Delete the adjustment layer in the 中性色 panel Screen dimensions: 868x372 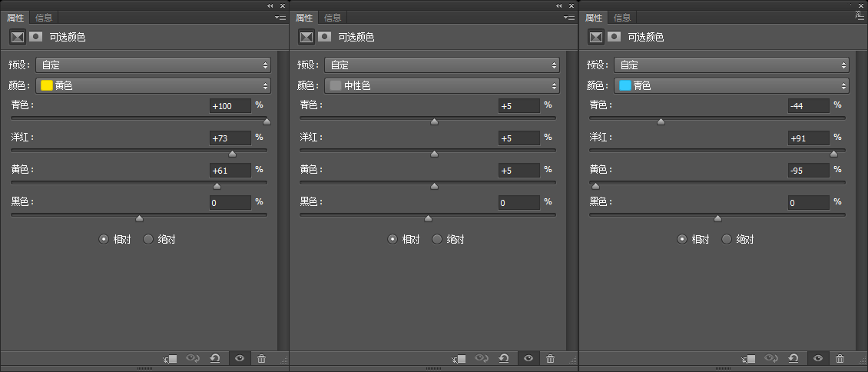pos(550,359)
